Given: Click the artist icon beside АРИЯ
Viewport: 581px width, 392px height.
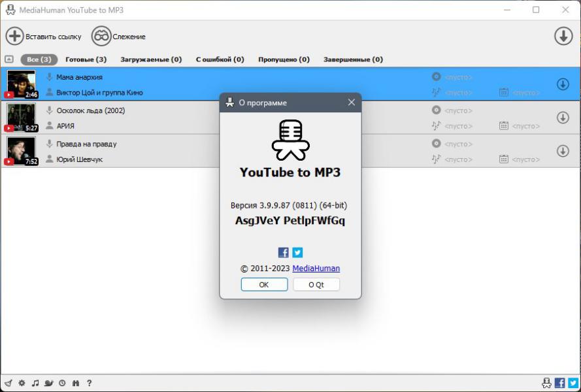Looking at the screenshot, I should click(49, 125).
